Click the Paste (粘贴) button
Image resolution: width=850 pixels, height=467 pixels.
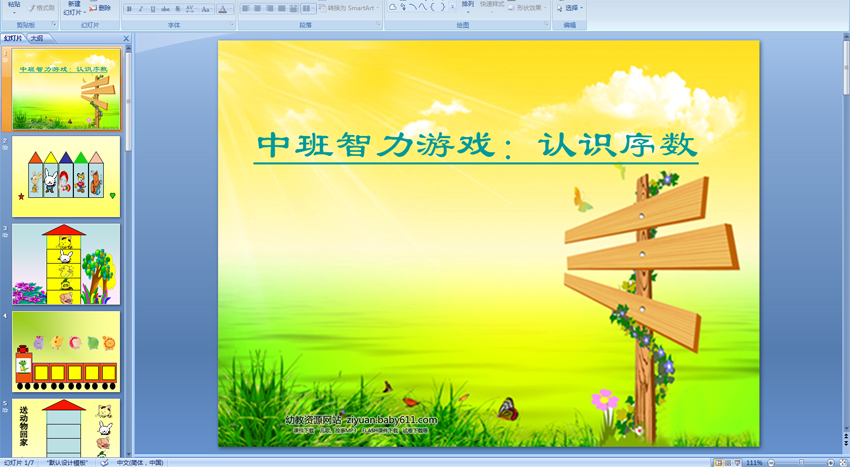tap(13, 8)
